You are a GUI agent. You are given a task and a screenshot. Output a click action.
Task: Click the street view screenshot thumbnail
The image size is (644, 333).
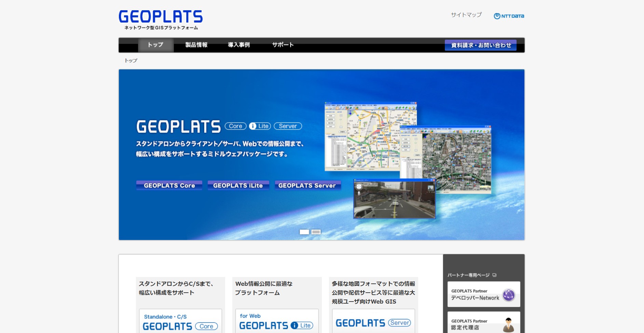pos(394,199)
